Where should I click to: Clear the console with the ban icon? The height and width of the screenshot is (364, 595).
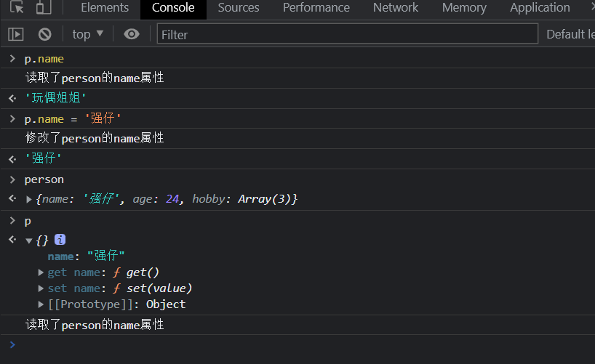coord(44,34)
